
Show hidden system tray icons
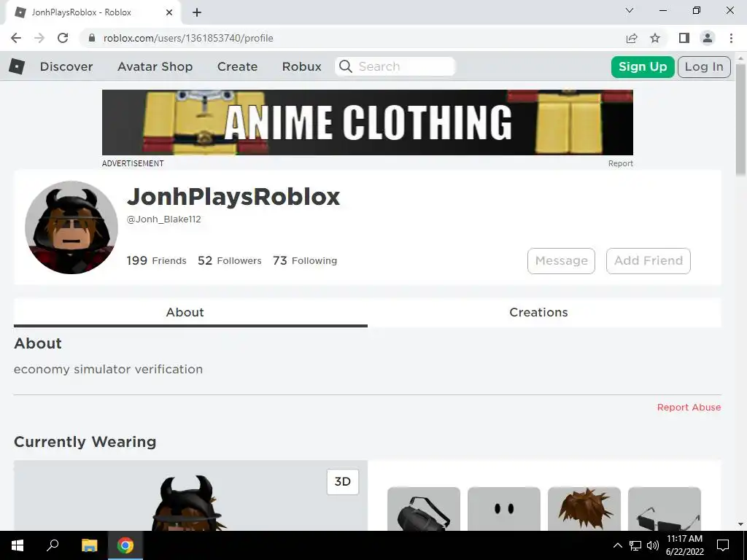(x=617, y=545)
